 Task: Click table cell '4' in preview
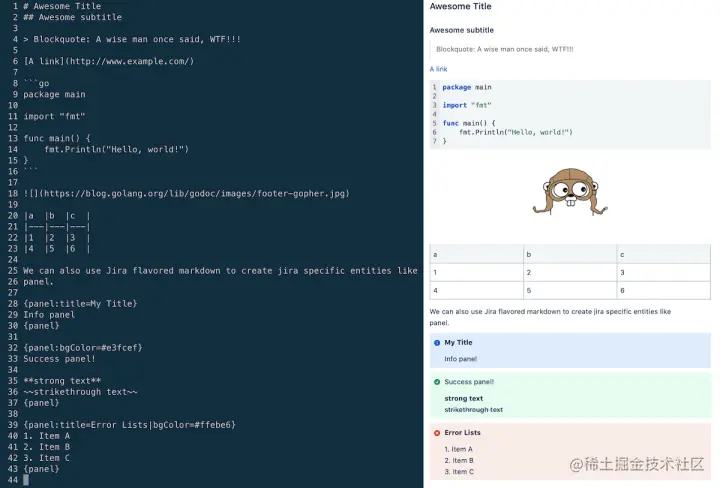point(476,291)
